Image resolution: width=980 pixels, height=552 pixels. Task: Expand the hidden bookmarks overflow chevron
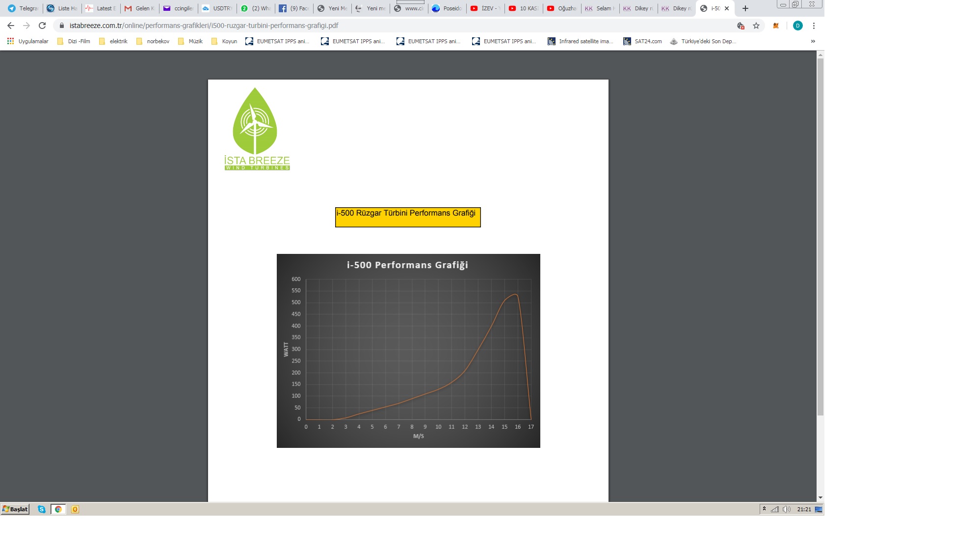[813, 41]
